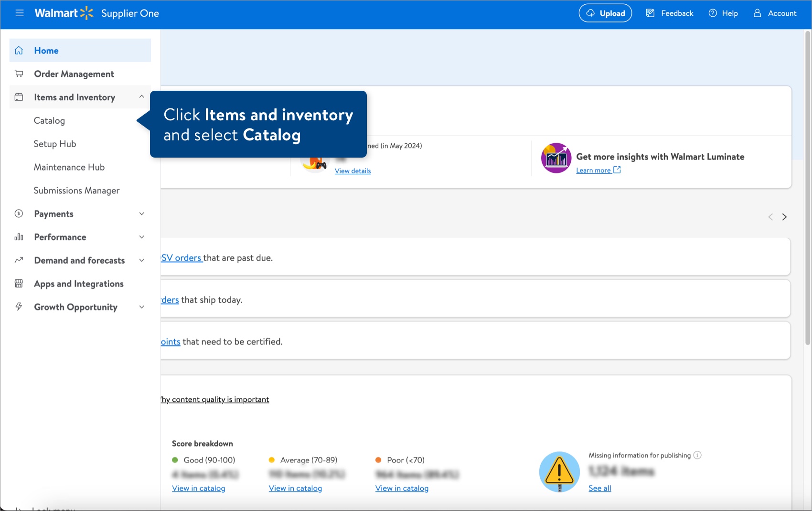812x511 pixels.
Task: Open the Demand and forecasts section
Action: (x=141, y=260)
